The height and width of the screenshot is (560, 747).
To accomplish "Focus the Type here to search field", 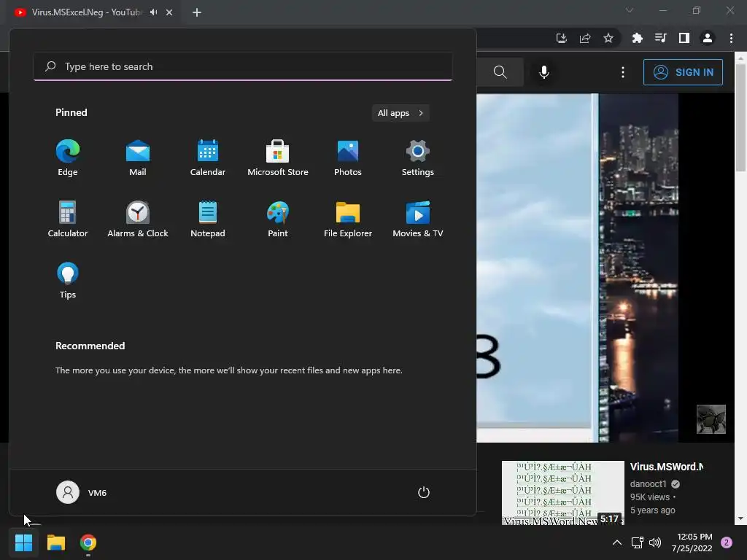I will tap(243, 66).
